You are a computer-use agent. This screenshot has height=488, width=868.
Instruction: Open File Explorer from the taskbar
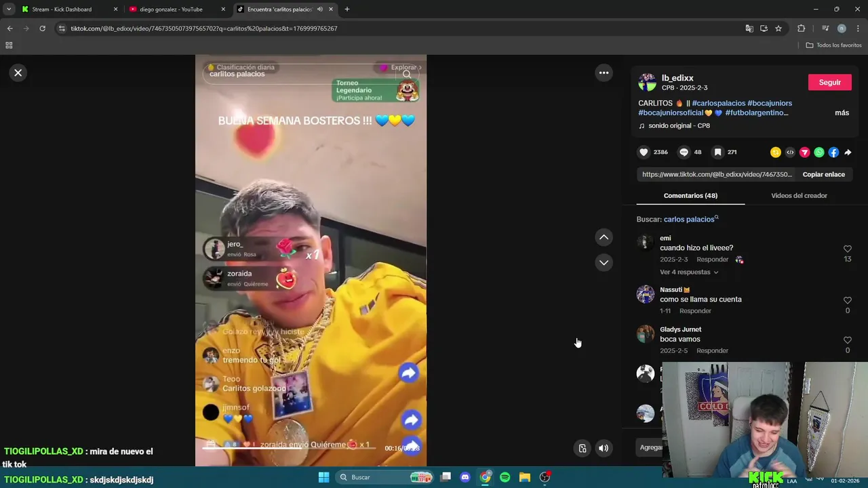(525, 477)
